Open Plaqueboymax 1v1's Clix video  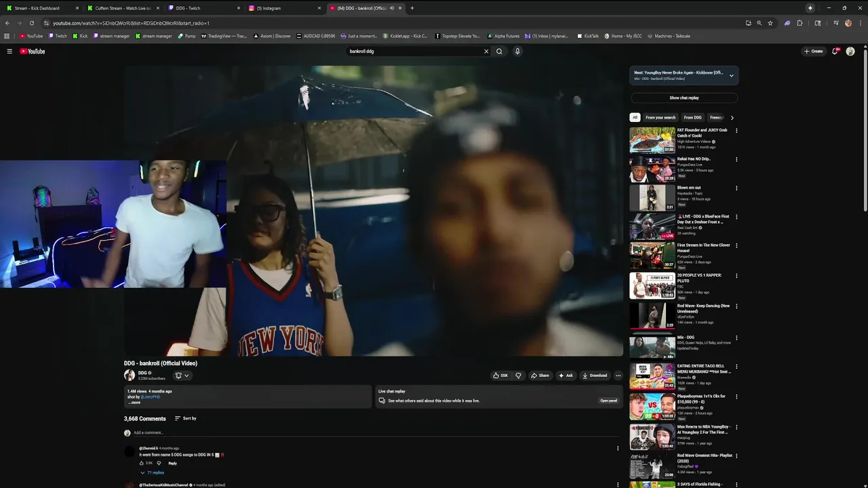(x=652, y=407)
